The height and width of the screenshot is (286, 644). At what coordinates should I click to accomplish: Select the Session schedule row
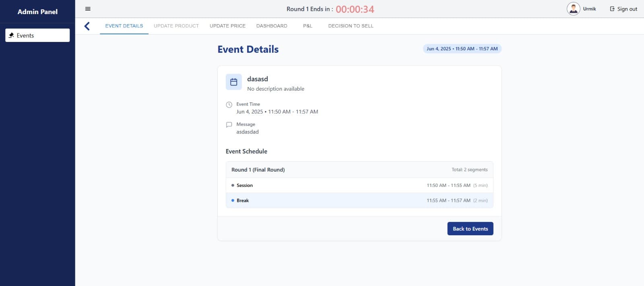click(x=359, y=185)
